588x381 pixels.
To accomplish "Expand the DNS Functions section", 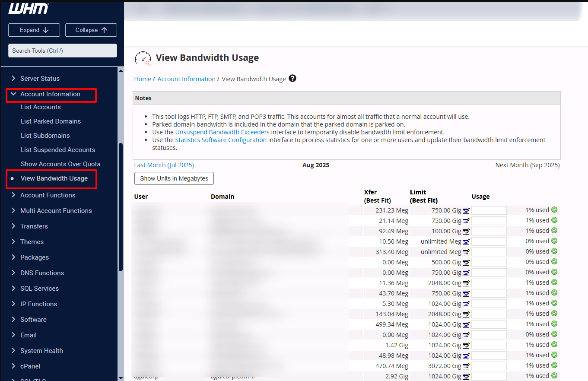I will (x=42, y=273).
